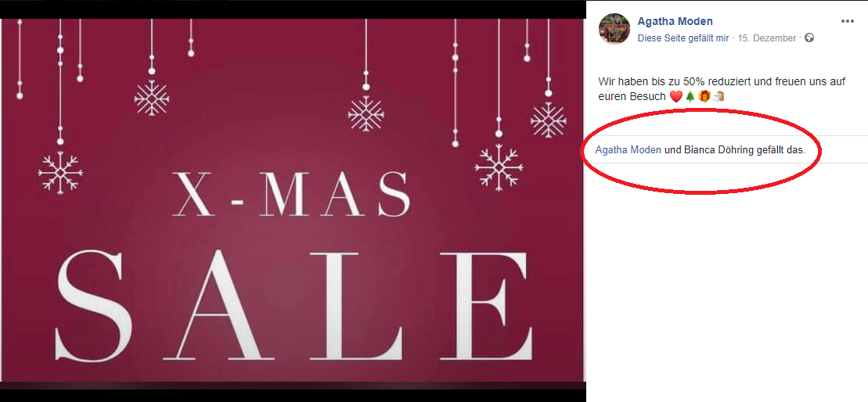Click the shopping bags emoji
This screenshot has width=868, height=402.
point(719,97)
